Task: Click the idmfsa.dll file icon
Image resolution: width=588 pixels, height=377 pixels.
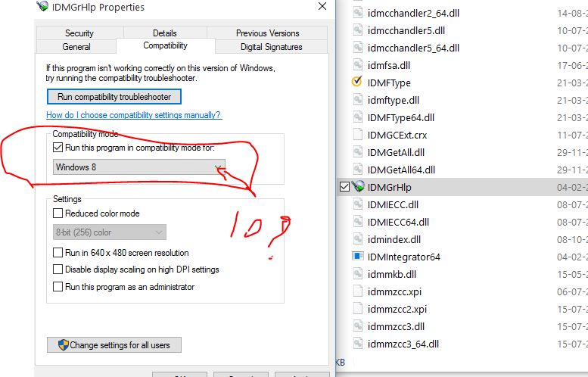Action: click(x=358, y=65)
